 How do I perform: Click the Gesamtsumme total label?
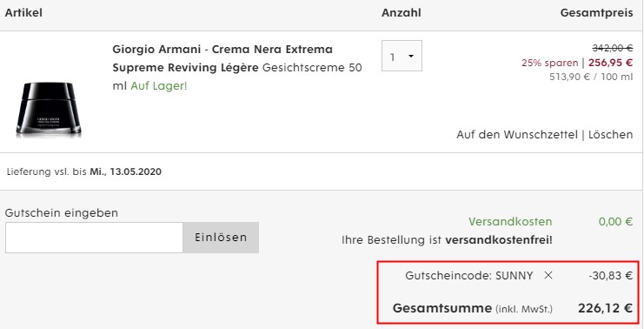442,308
